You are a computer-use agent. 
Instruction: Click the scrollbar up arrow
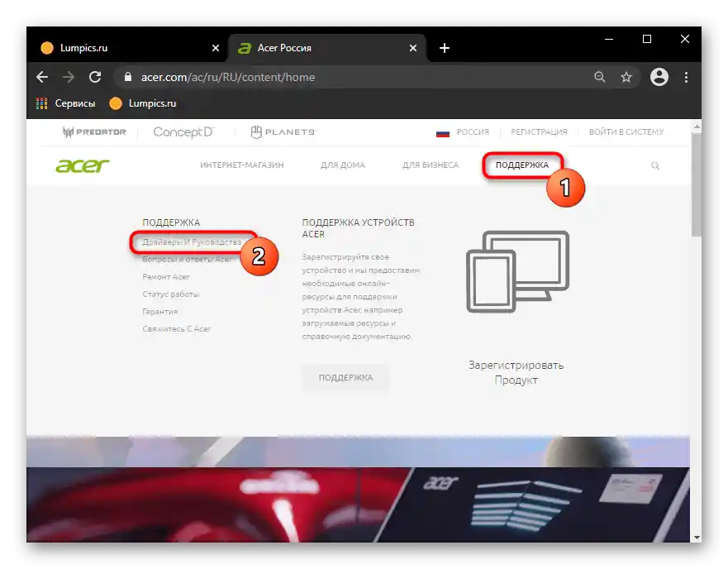pyautogui.click(x=696, y=126)
